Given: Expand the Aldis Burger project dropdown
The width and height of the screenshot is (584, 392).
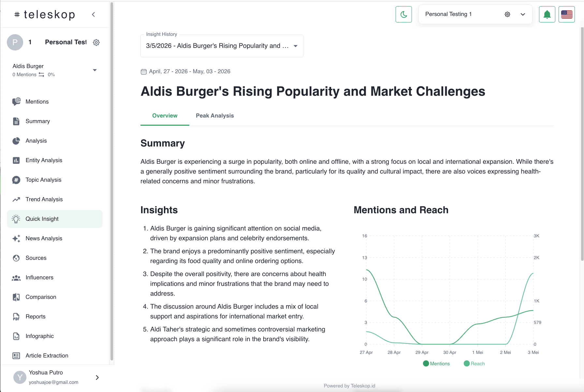Looking at the screenshot, I should coord(95,70).
